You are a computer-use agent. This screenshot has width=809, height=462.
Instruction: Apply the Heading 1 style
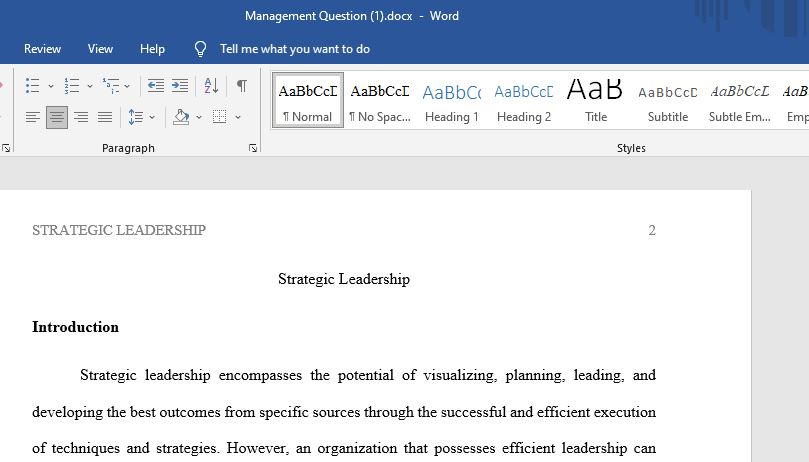(451, 101)
